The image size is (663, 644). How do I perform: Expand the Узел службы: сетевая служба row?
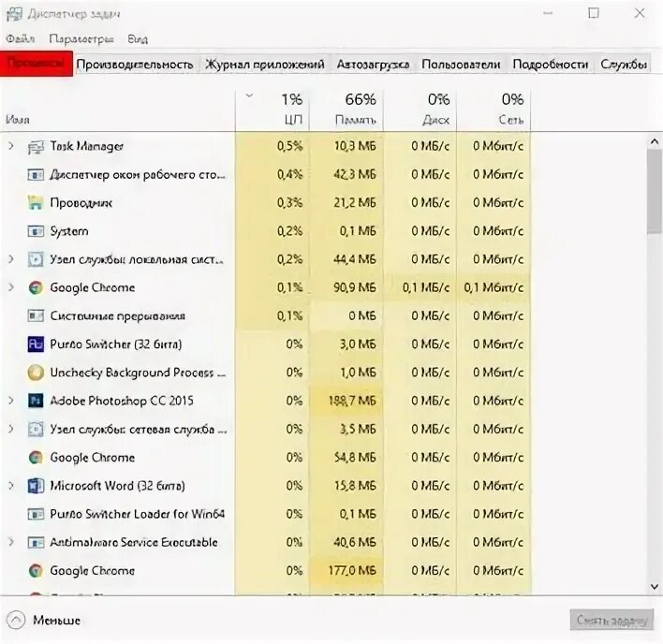pos(11,430)
